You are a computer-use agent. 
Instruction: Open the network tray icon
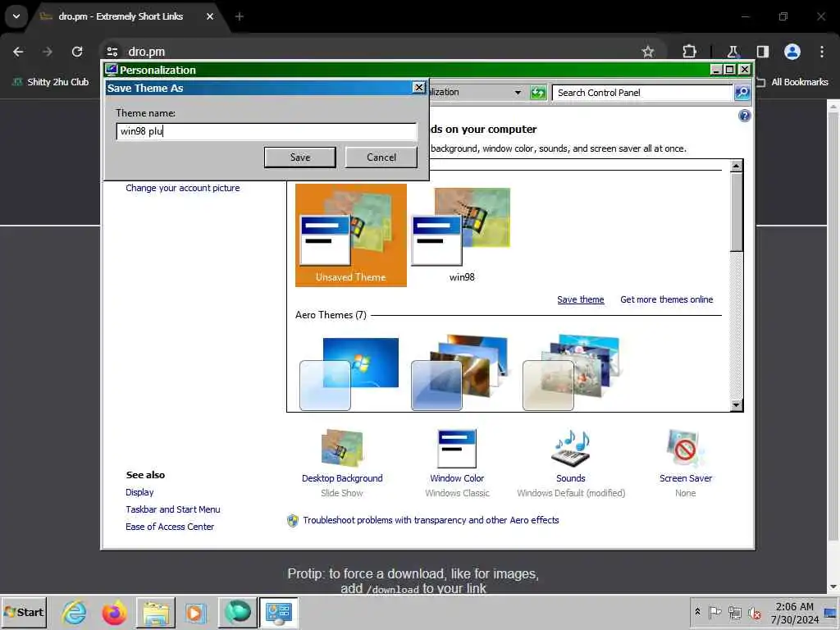click(x=735, y=612)
